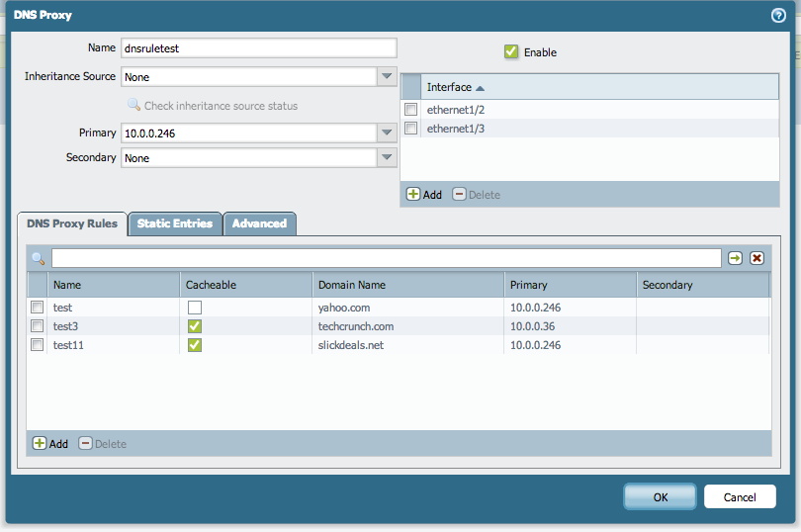Switch to the Static Entries tab
The image size is (801, 532).
(174, 223)
